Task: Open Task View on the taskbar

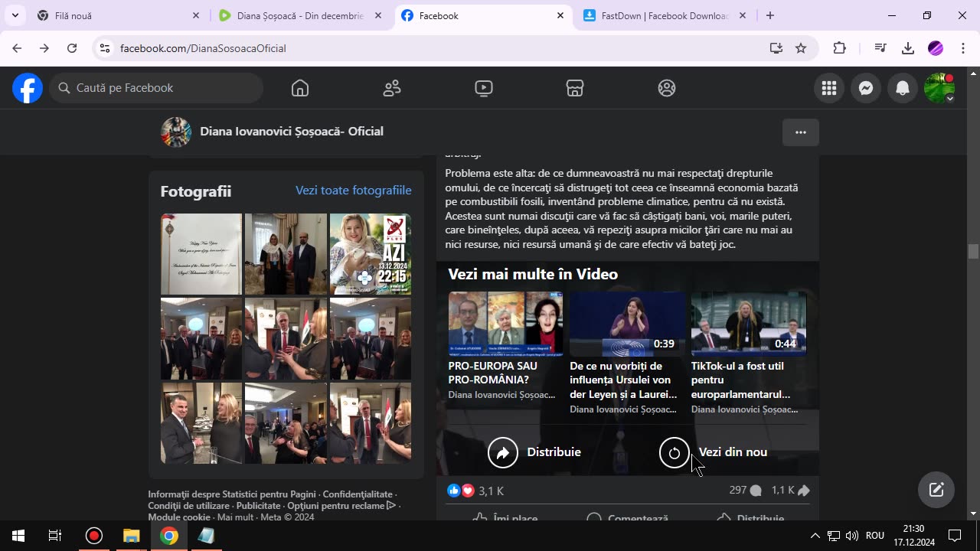Action: (x=55, y=536)
